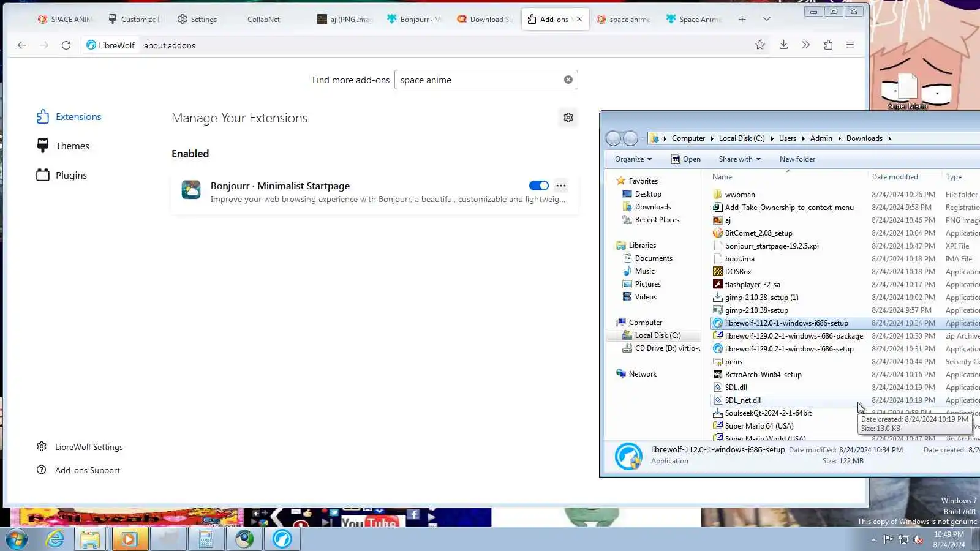The image size is (980, 551).
Task: Click the taskbar clock showing 10:49 PM
Action: tap(949, 539)
